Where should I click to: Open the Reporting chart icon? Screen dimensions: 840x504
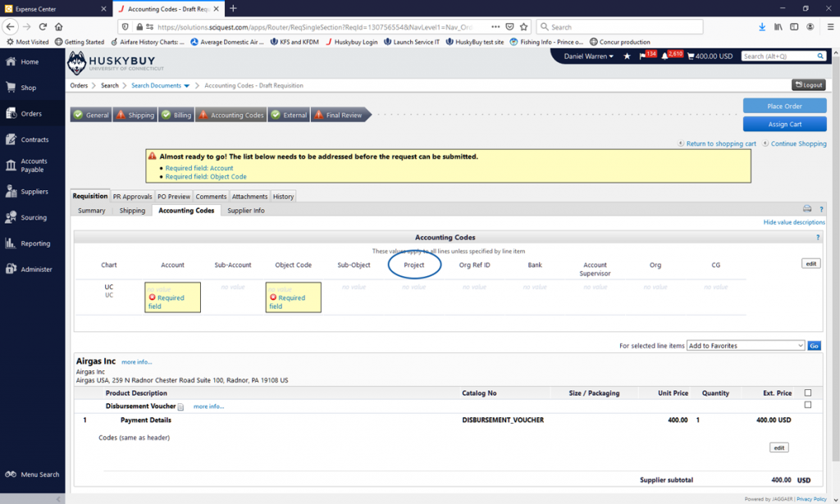[11, 243]
